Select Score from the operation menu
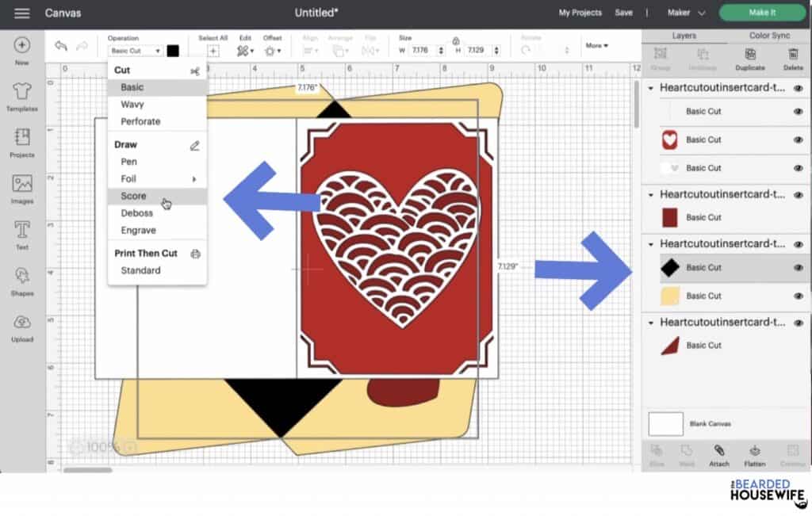This screenshot has height=516, width=812. (133, 196)
